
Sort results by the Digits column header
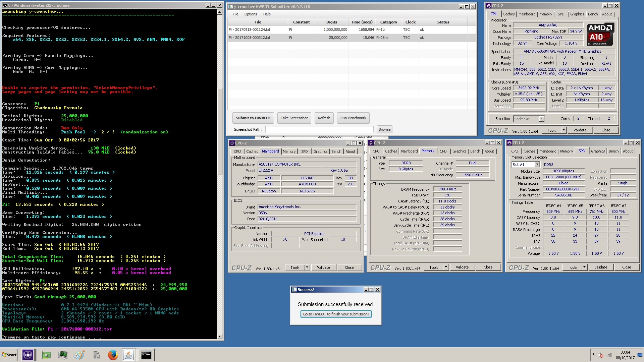(x=331, y=22)
